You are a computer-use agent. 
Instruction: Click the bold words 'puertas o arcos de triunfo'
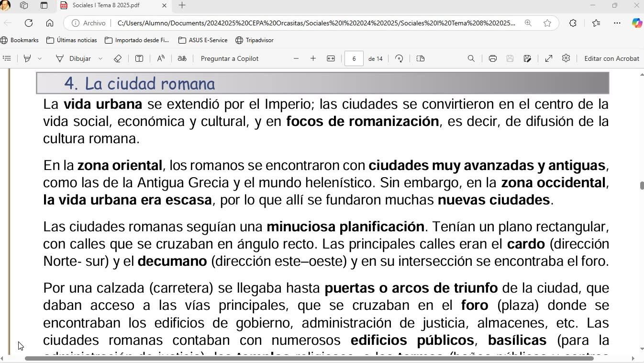coord(411,288)
